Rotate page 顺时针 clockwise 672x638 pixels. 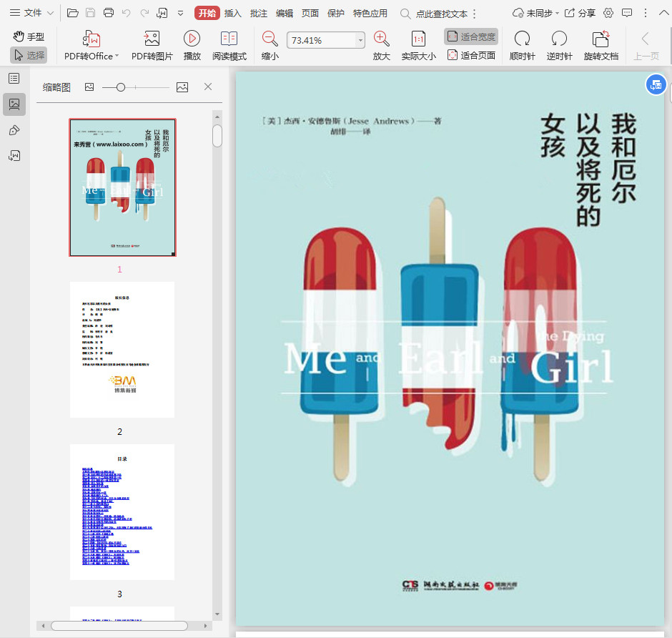522,46
